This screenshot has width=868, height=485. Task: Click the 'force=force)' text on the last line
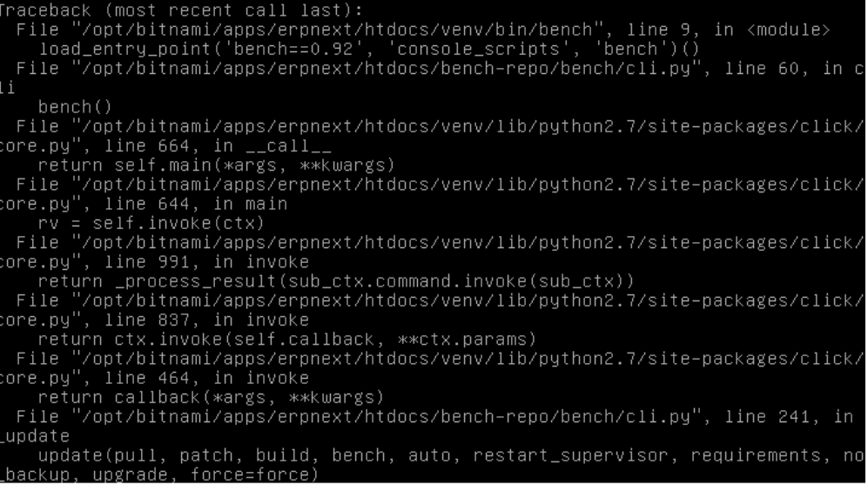[x=255, y=475]
